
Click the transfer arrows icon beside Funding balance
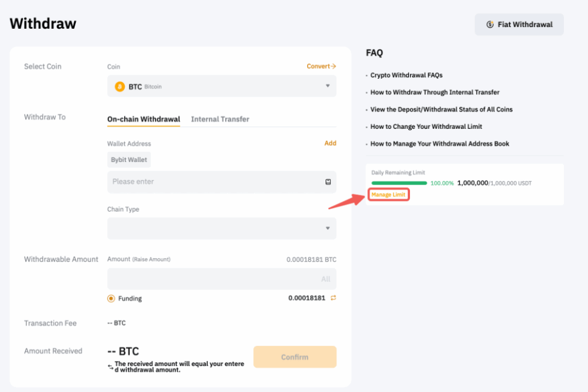[x=332, y=298]
